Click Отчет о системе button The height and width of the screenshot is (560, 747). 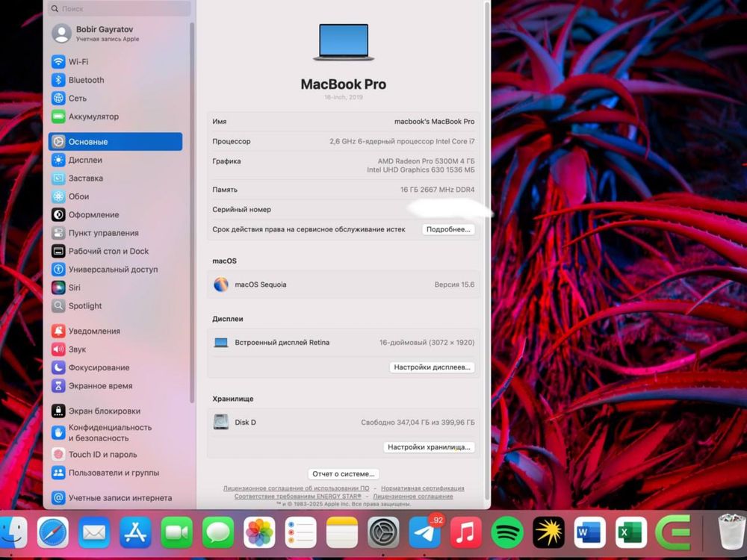tap(344, 474)
